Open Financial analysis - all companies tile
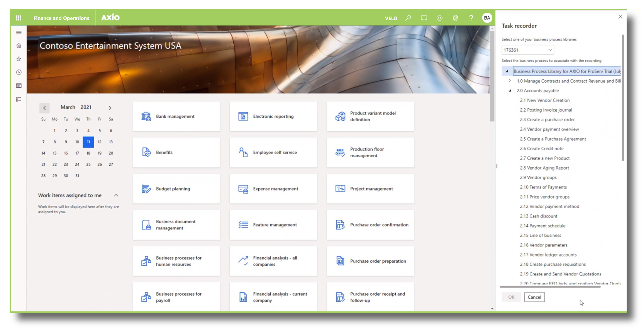Viewport: 644px width, 328px height. [273, 261]
